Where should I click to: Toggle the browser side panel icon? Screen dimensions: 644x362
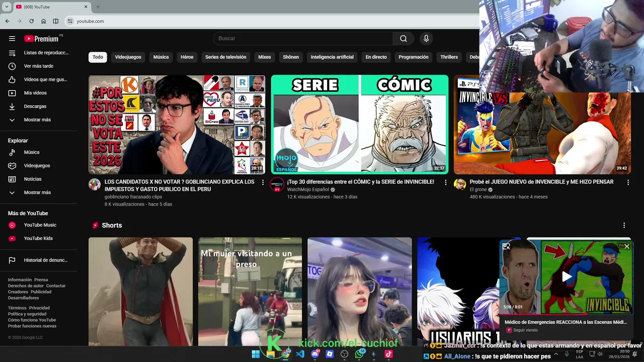click(56, 21)
